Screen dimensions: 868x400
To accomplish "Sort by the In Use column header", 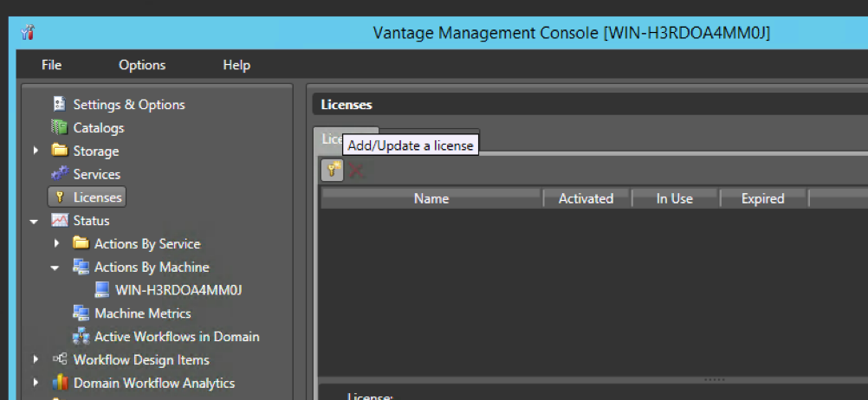I will coord(675,198).
